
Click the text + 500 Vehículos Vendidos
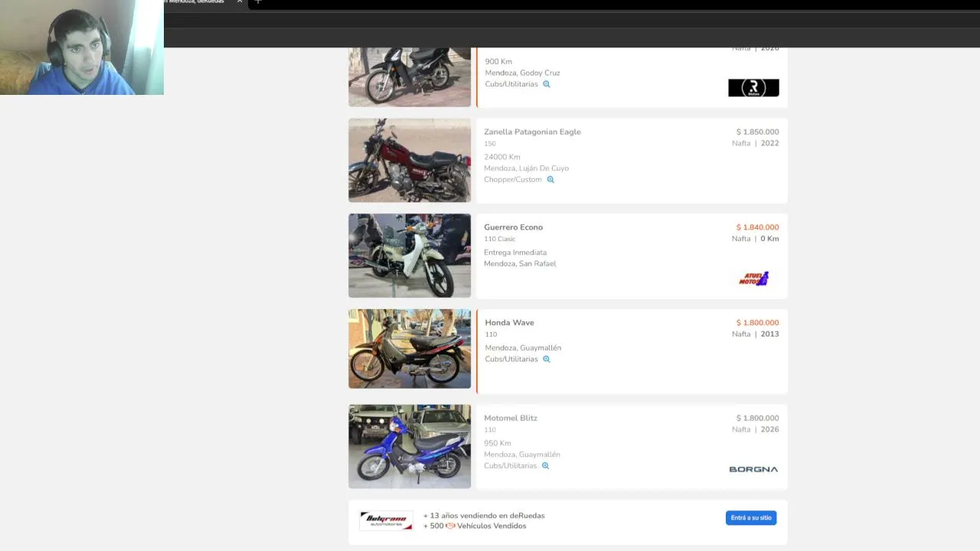click(475, 526)
